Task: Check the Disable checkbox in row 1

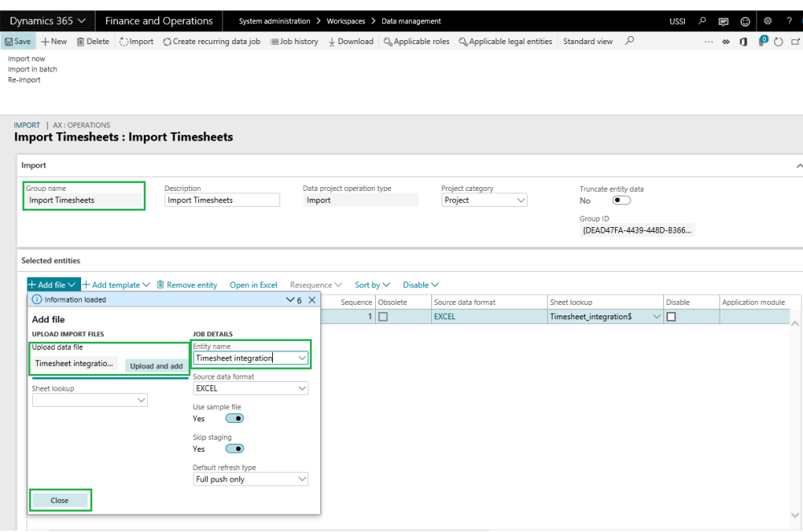Action: (x=671, y=317)
